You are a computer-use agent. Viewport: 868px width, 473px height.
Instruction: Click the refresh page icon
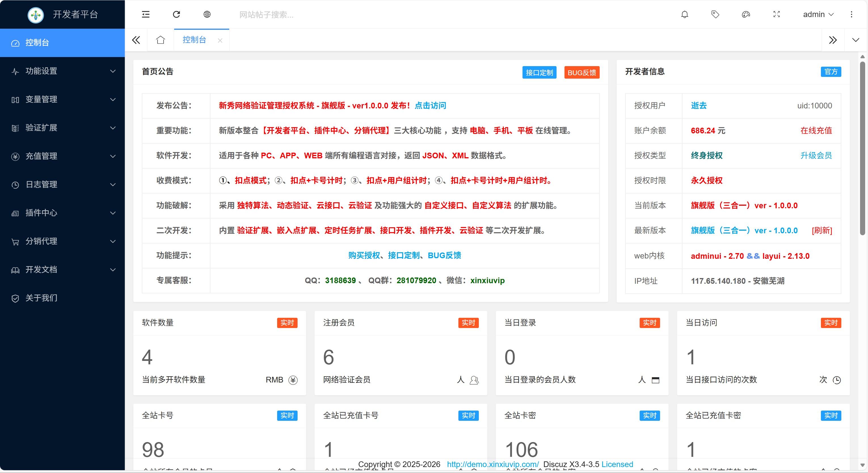[176, 14]
